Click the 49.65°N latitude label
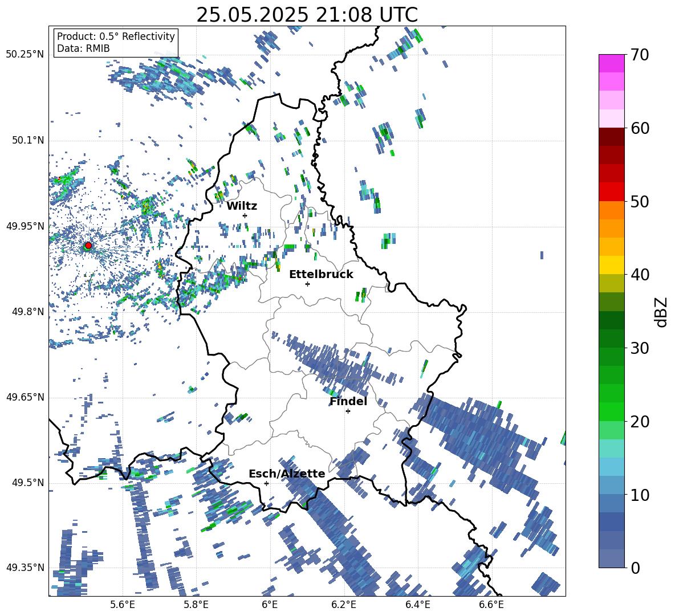The width and height of the screenshot is (675, 616). coord(25,397)
